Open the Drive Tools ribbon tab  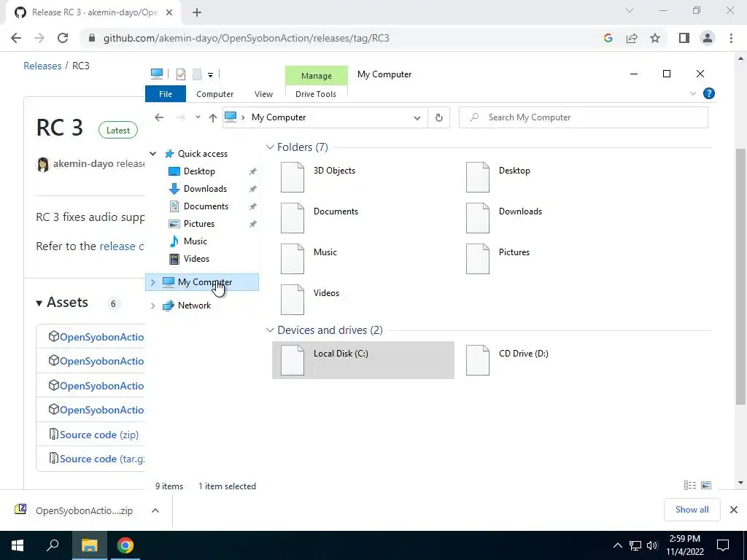(316, 94)
